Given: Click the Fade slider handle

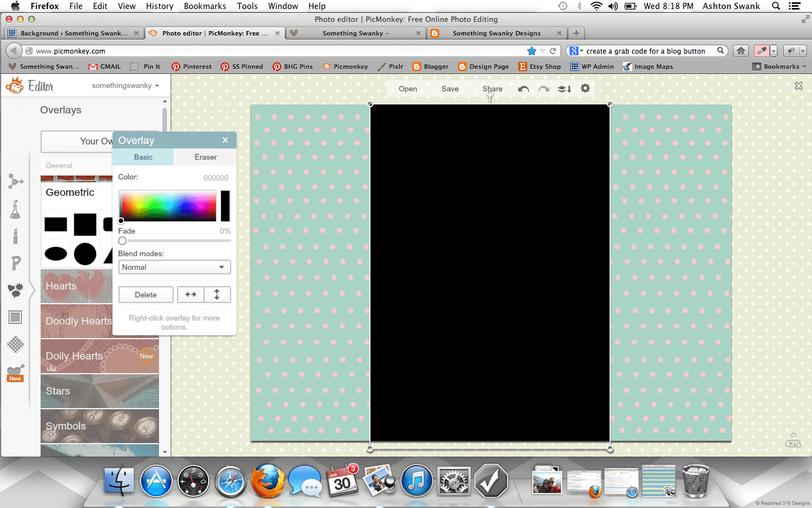Looking at the screenshot, I should (x=122, y=241).
